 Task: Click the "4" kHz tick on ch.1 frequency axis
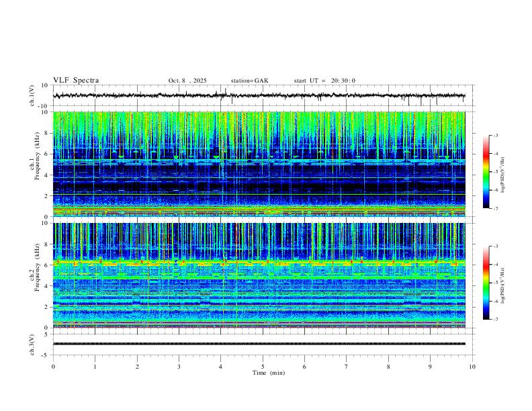click(x=47, y=175)
